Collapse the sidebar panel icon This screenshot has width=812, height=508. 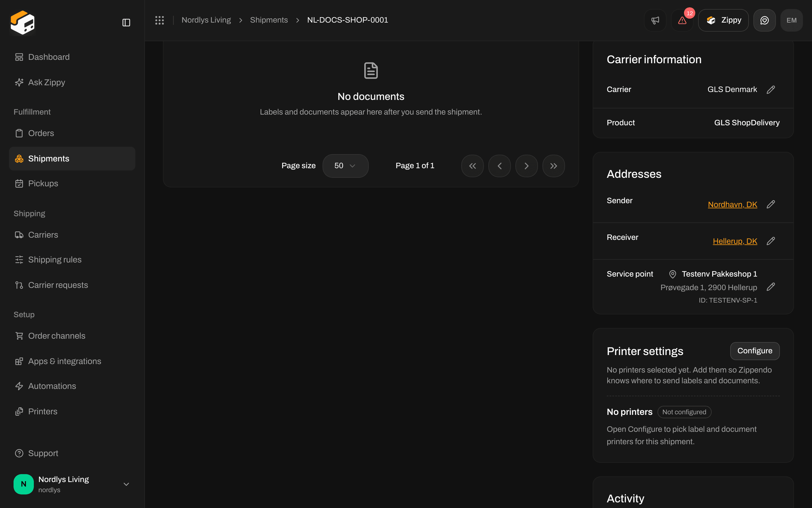pos(126,23)
